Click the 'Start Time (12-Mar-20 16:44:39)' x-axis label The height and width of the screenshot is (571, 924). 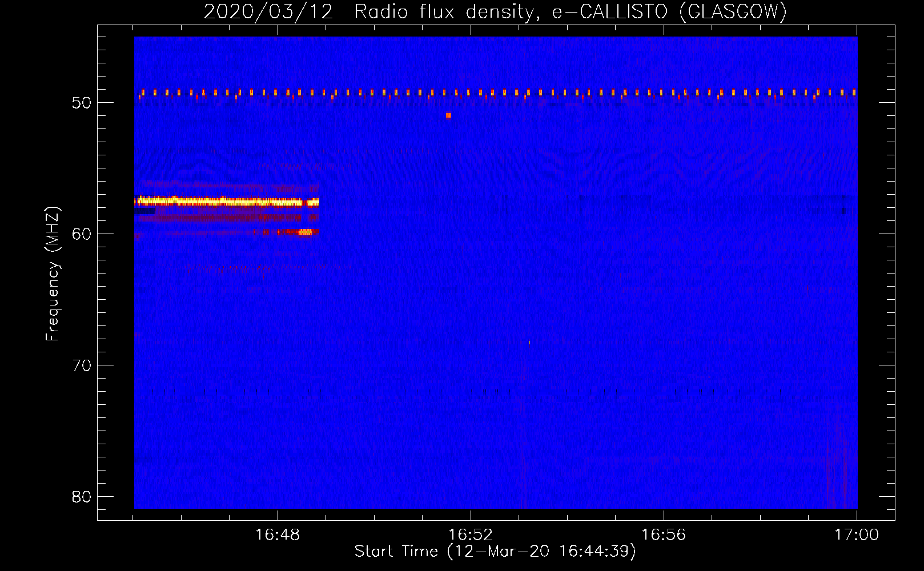coord(495,552)
